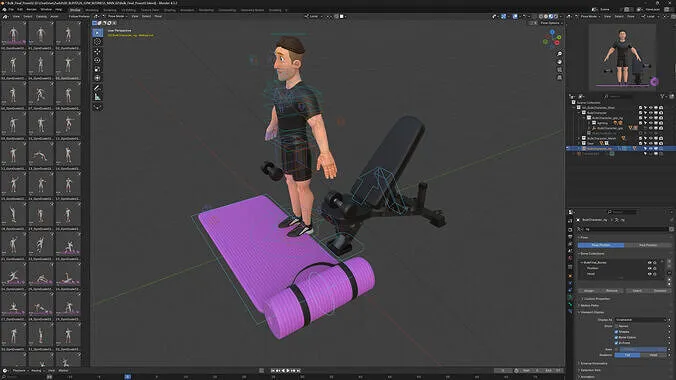This screenshot has width=676, height=380.
Task: Toggle eye icon of first child bone collection
Action: (x=650, y=268)
